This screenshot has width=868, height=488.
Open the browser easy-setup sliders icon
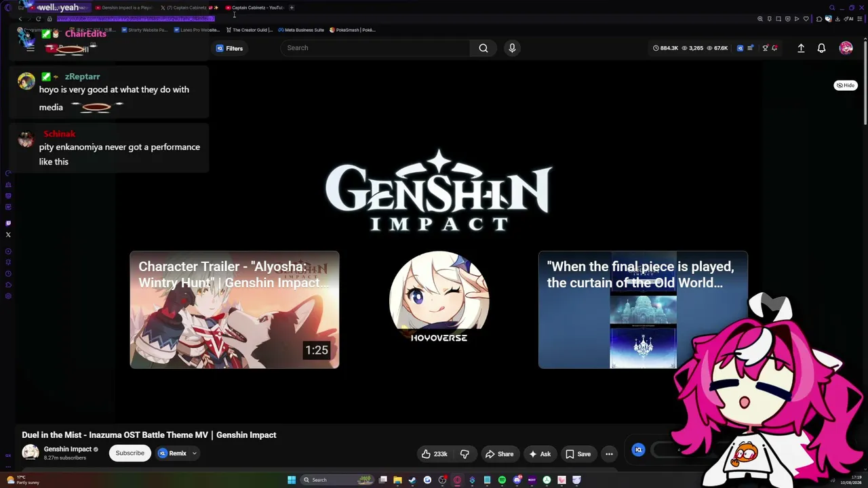pyautogui.click(x=861, y=19)
